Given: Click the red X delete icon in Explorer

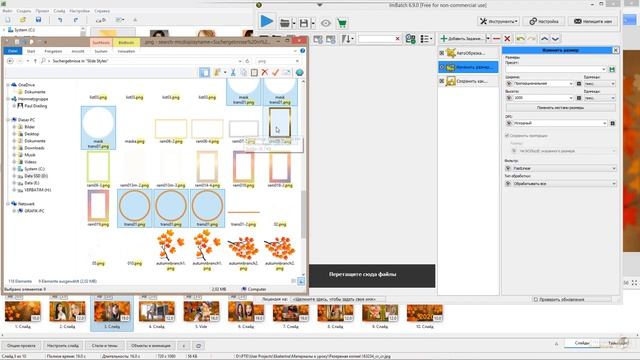Looking at the screenshot, I should [264, 72].
